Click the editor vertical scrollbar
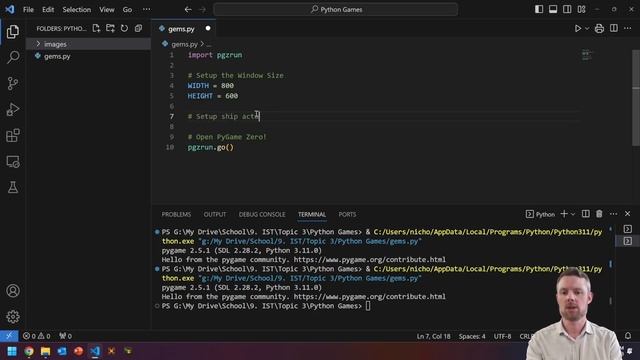The width and height of the screenshot is (640, 360). 636,98
